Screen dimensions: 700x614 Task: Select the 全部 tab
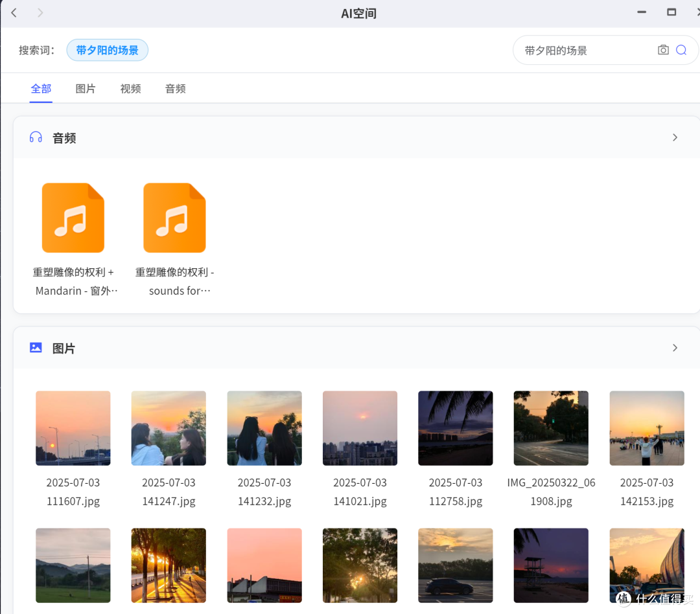41,88
